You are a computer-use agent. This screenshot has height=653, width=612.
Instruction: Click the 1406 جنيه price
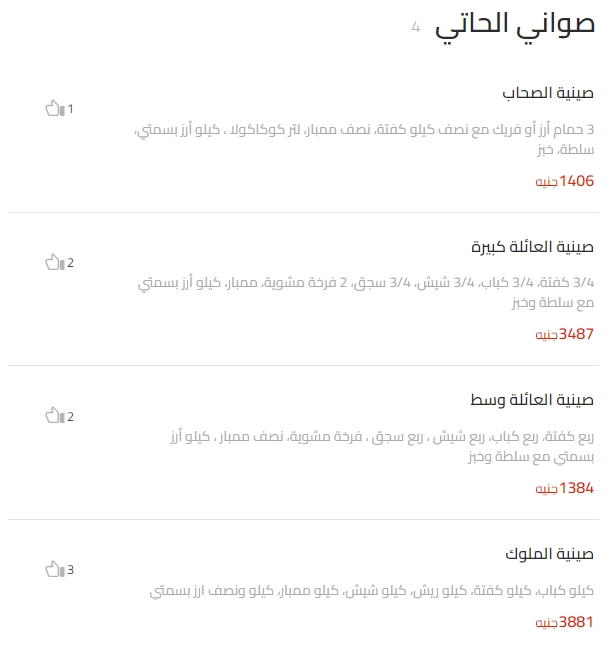565,181
